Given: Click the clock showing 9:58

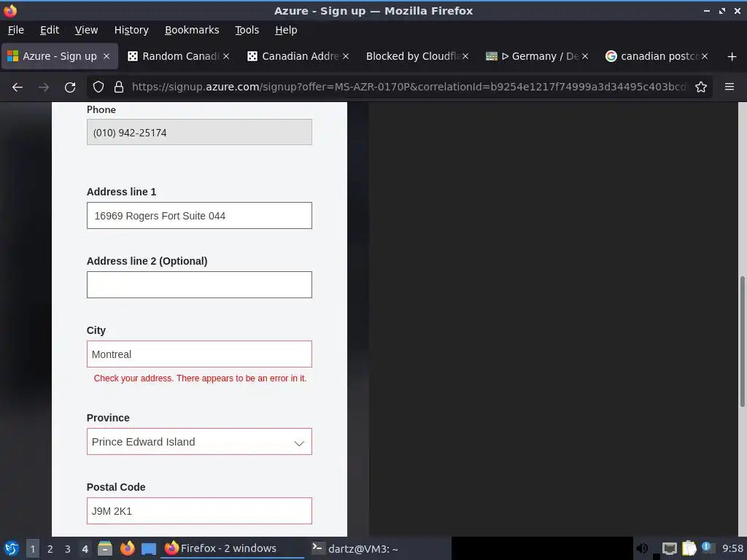Looking at the screenshot, I should [732, 548].
